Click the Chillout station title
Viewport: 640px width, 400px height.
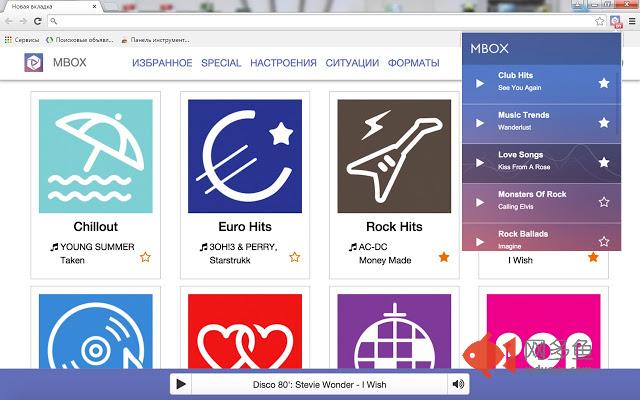[x=96, y=227]
